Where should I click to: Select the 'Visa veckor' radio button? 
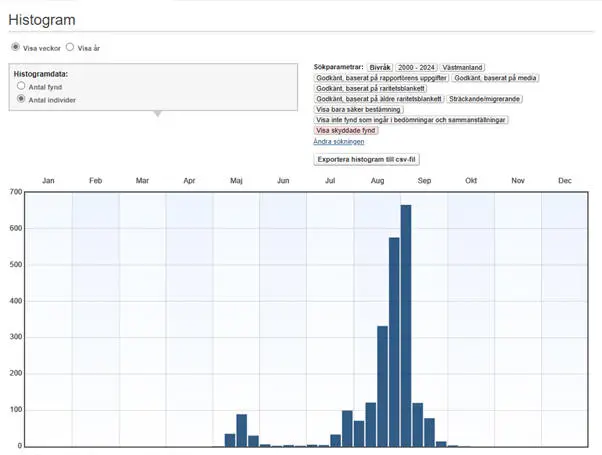(15, 47)
